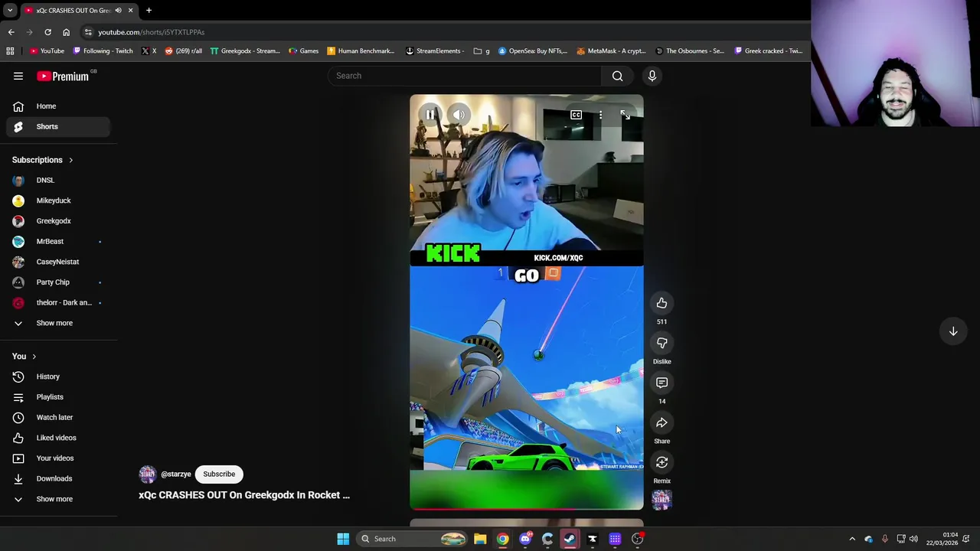Open the Mikeyduck subscription channel
The height and width of the screenshot is (551, 980).
[59, 201]
